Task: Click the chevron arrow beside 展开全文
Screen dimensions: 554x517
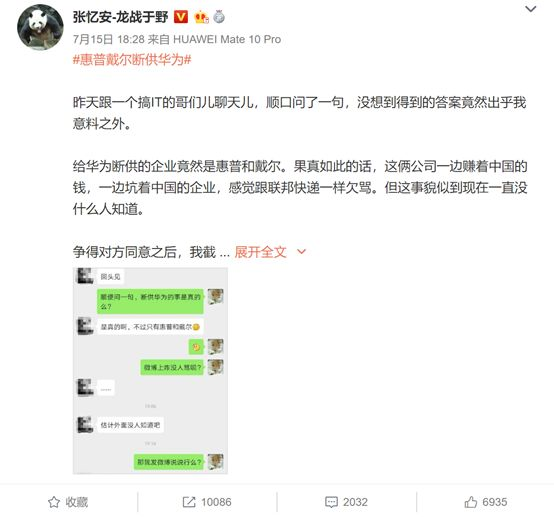Action: click(x=301, y=252)
